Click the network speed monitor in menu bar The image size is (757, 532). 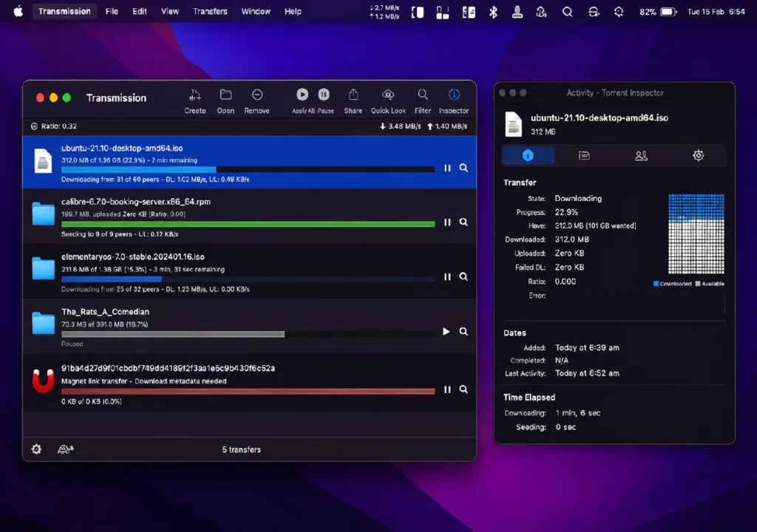(x=384, y=12)
